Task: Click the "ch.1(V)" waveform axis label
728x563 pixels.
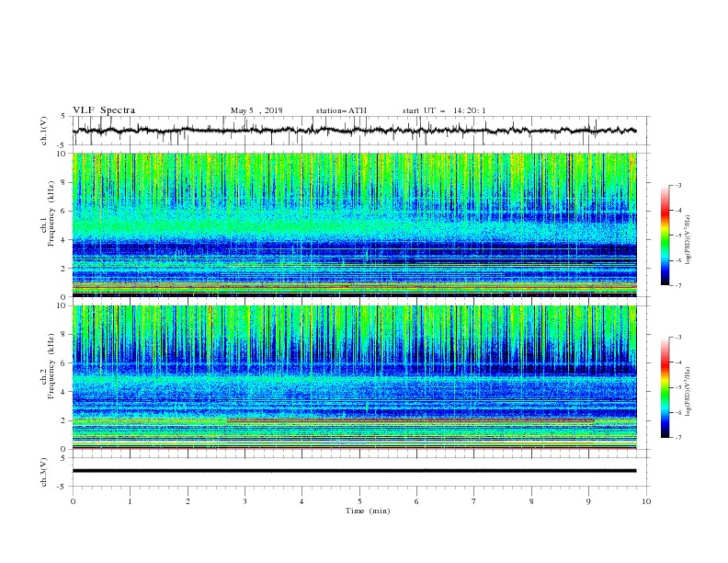Action: tap(44, 131)
